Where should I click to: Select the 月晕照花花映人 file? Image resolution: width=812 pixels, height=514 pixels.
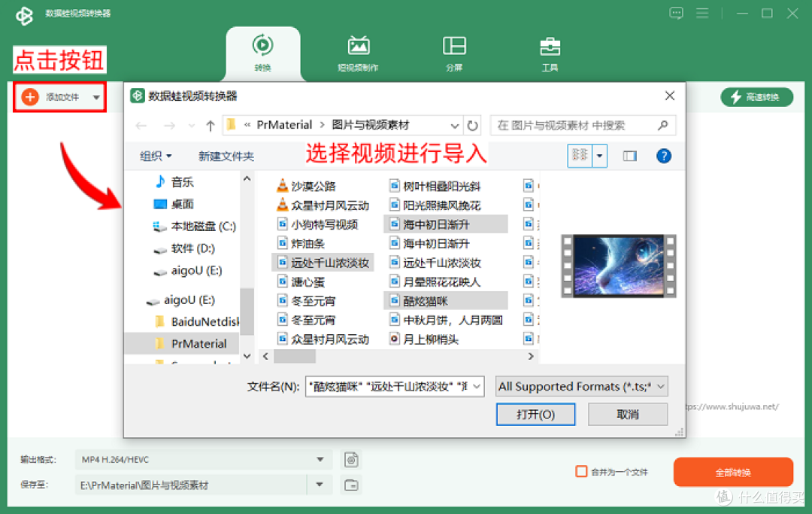click(x=435, y=282)
